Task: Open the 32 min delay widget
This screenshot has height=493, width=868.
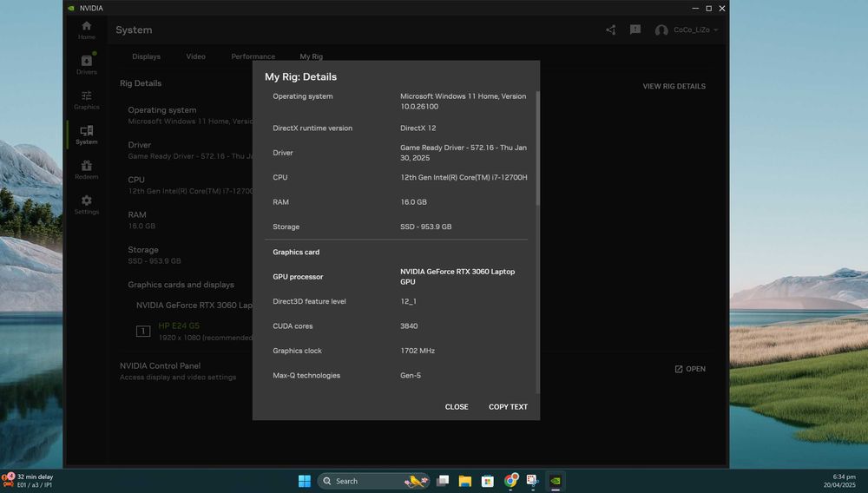Action: 28,480
